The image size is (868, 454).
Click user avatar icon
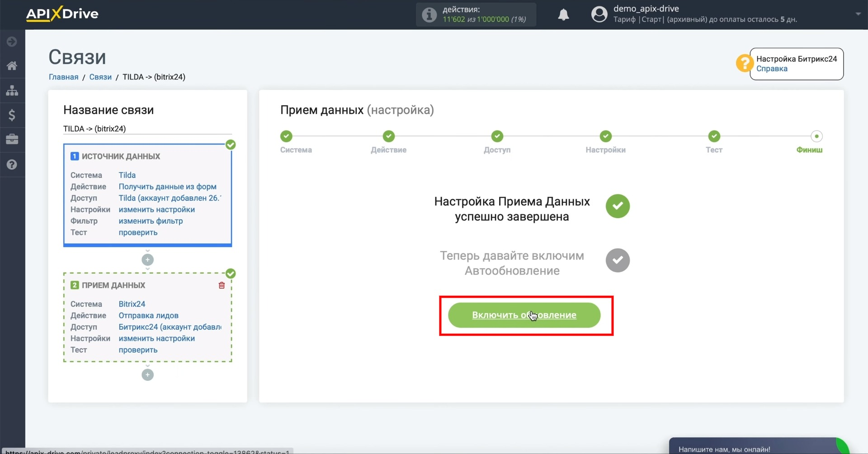tap(599, 14)
